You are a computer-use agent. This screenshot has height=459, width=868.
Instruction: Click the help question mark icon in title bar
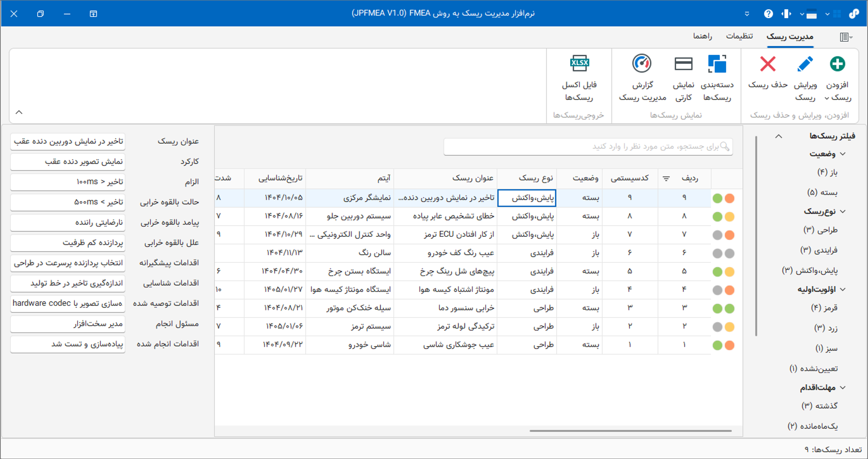(x=768, y=14)
